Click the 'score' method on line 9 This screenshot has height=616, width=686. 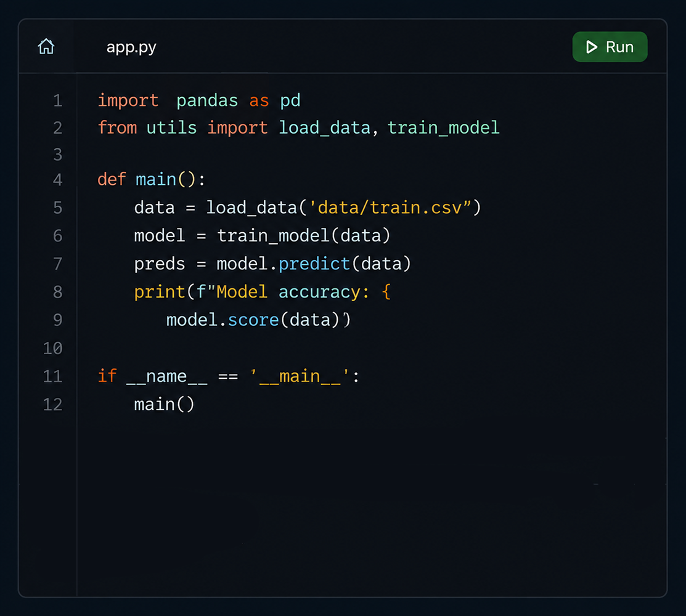(x=253, y=320)
